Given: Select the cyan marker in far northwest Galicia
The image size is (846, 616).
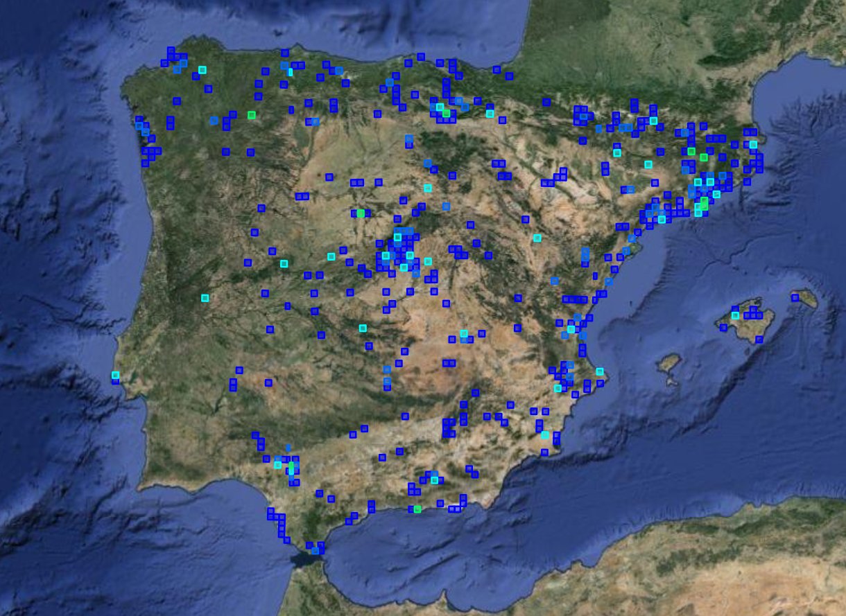Looking at the screenshot, I should pyautogui.click(x=202, y=69).
